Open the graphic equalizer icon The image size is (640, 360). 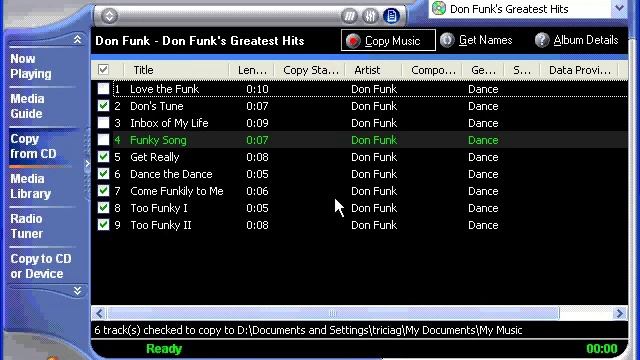point(370,16)
